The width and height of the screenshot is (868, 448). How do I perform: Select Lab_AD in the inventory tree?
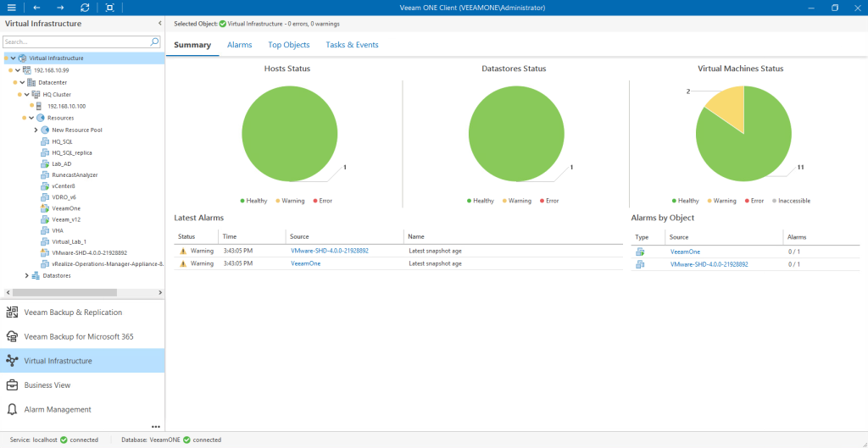click(61, 163)
